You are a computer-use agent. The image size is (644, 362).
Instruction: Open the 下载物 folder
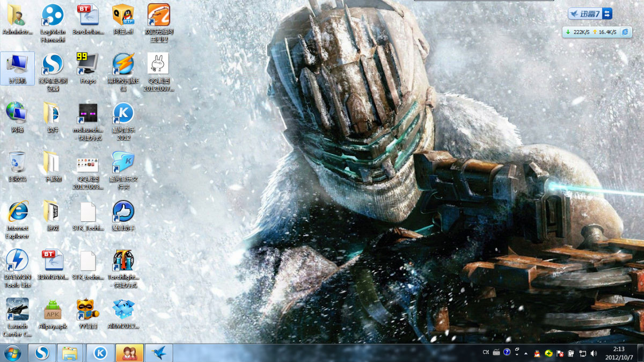tap(53, 166)
